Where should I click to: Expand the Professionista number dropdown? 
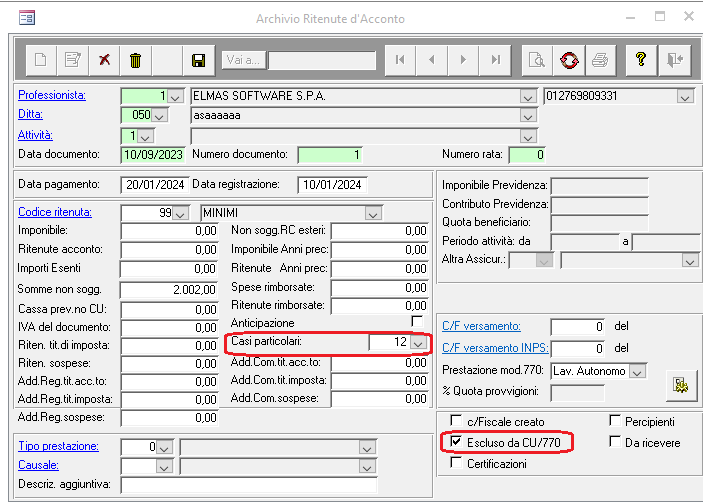[176, 97]
